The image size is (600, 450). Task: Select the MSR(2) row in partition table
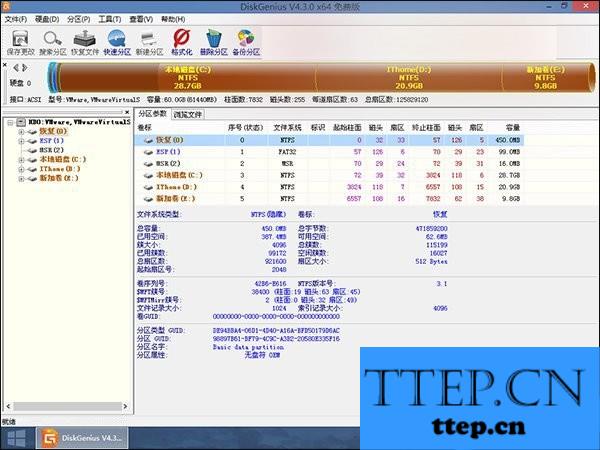329,164
